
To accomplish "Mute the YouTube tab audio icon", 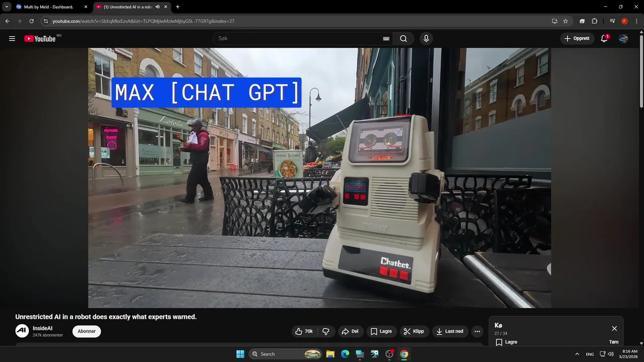I will [157, 7].
